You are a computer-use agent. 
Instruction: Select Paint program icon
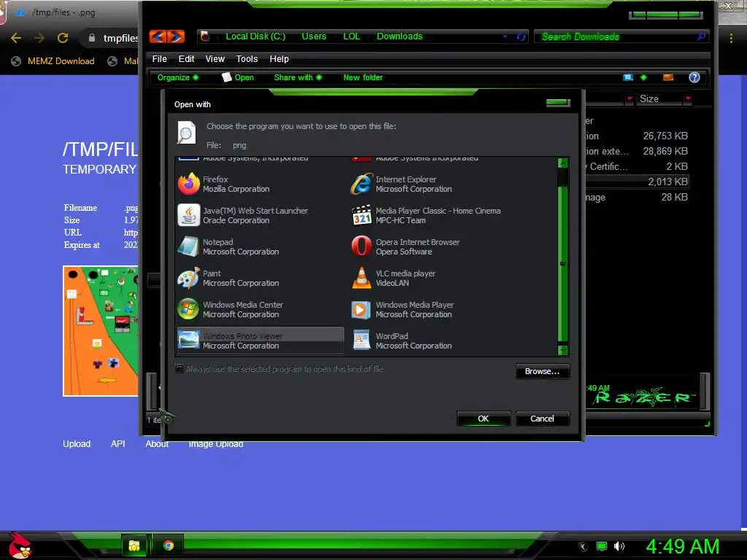click(189, 278)
